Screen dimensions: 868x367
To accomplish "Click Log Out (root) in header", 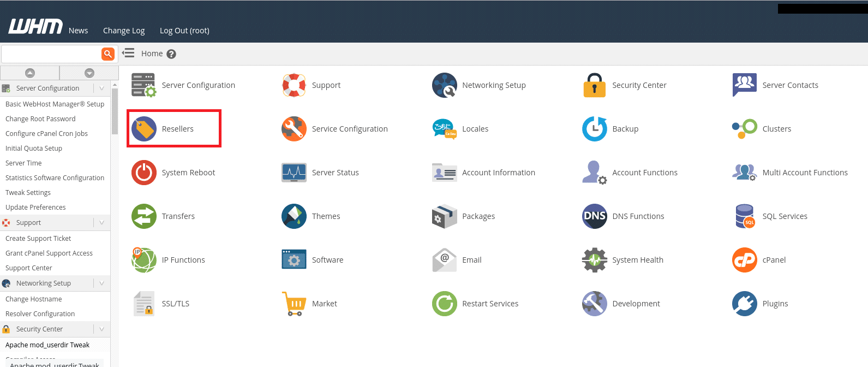I will pyautogui.click(x=184, y=31).
